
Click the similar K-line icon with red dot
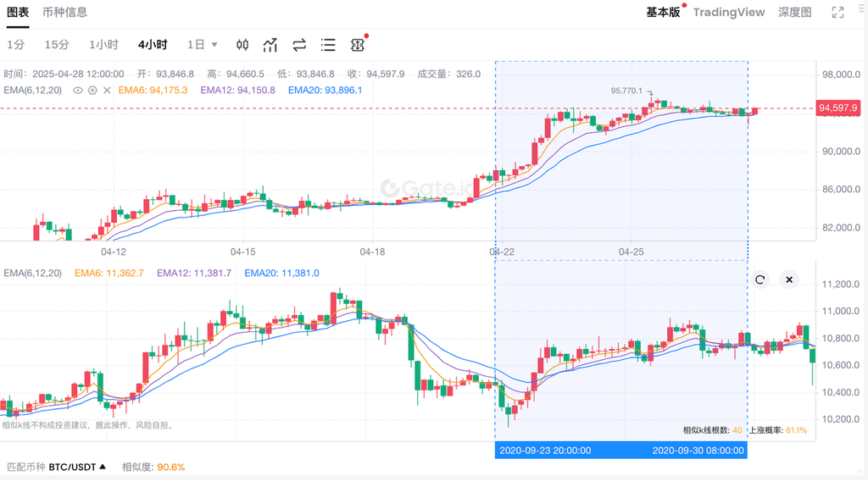(x=358, y=45)
